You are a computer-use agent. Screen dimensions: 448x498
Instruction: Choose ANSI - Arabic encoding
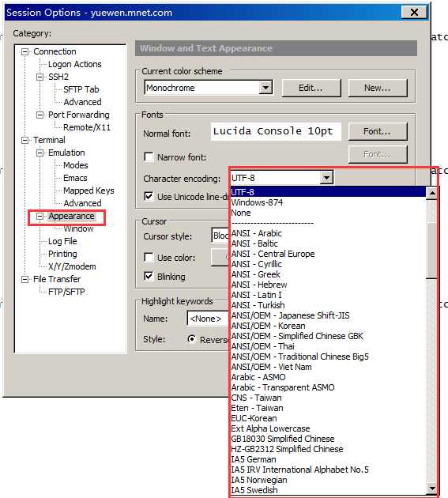[328, 233]
